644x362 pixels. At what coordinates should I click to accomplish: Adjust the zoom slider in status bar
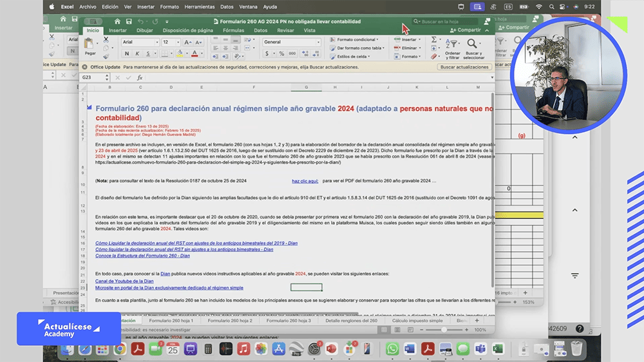point(444,330)
